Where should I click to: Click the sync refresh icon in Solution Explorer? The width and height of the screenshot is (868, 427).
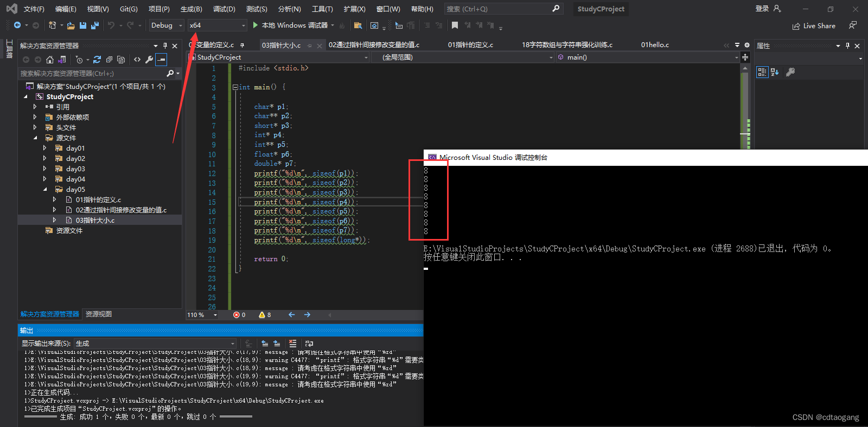tap(97, 60)
